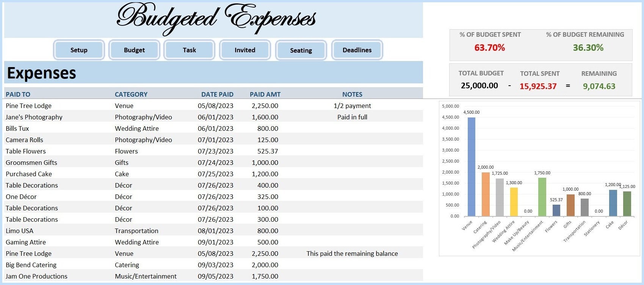Click the green Music/Entertainment chart bar
This screenshot has width=644, height=285.
point(542,197)
